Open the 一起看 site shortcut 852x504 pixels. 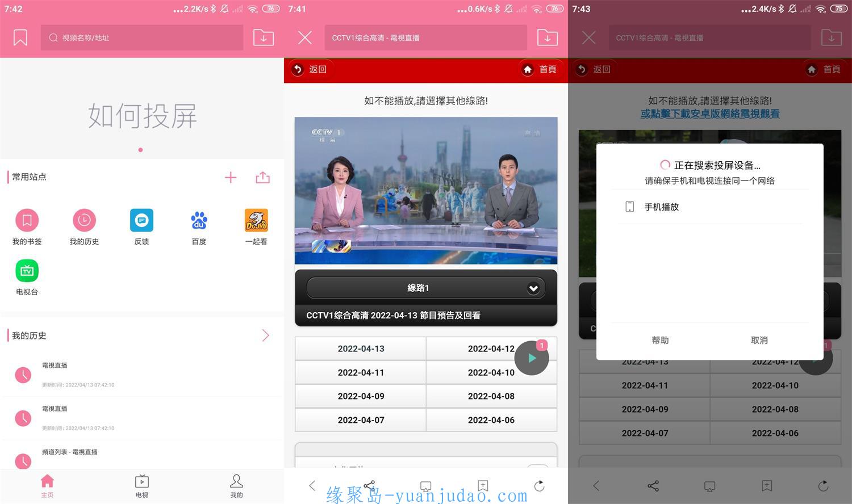[256, 220]
